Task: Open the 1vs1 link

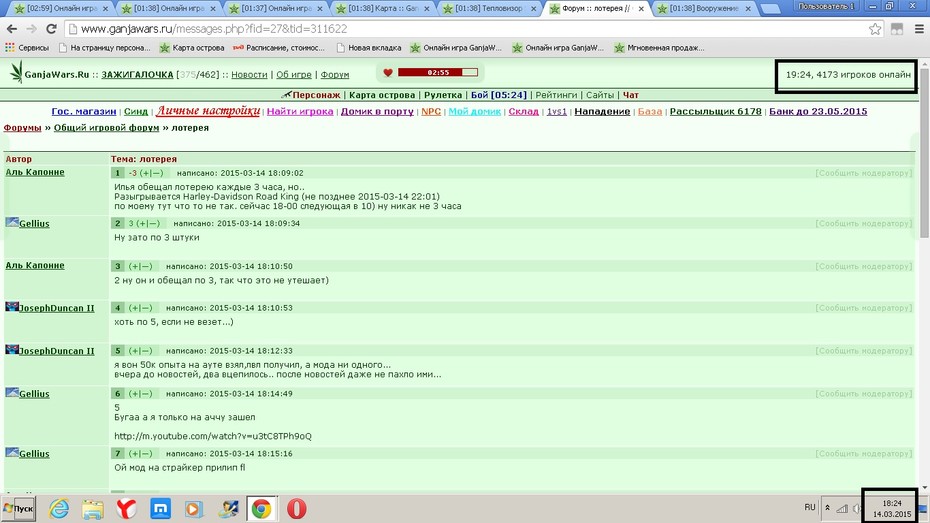Action: pyautogui.click(x=556, y=111)
